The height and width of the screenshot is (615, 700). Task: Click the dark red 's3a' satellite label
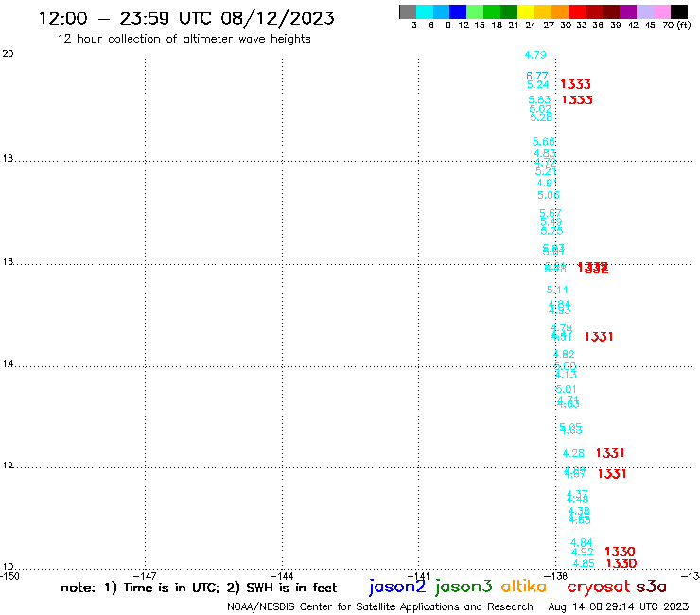coord(651,587)
